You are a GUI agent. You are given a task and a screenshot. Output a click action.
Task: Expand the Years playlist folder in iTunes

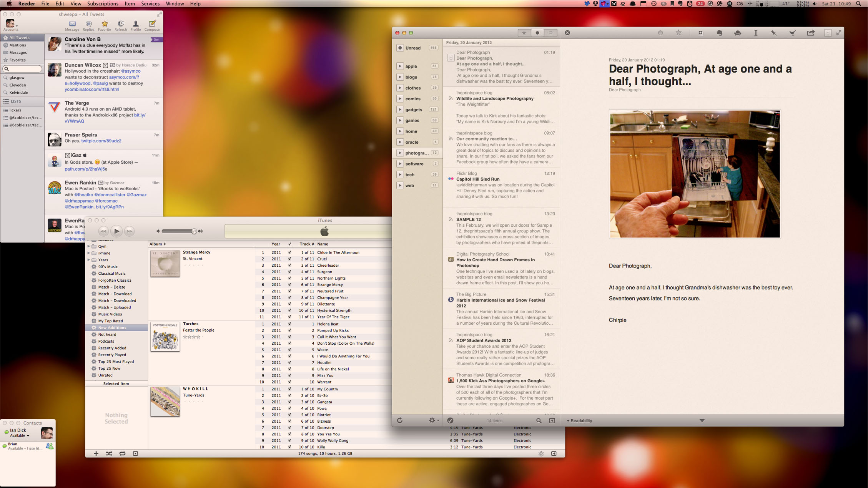coord(89,260)
